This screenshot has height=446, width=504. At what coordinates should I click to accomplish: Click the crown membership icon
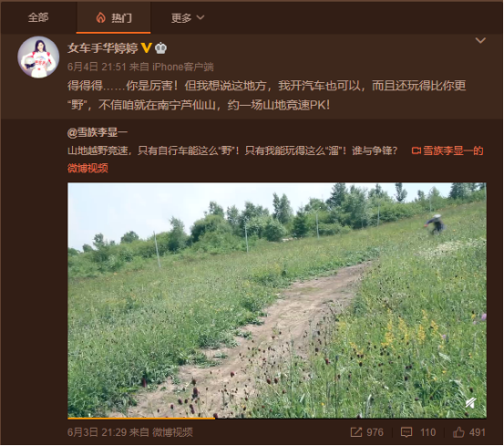[x=160, y=48]
